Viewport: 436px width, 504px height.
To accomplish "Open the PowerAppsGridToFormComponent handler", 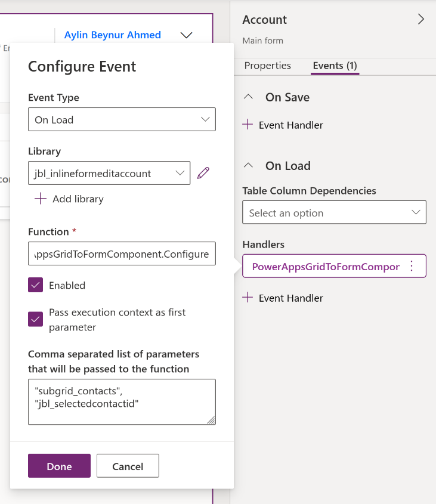I will click(x=325, y=265).
